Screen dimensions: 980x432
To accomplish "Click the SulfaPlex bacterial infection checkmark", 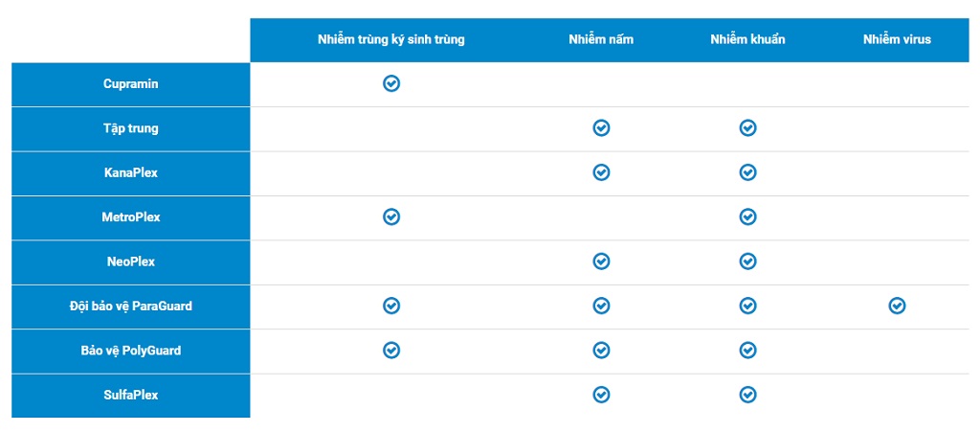I will pyautogui.click(x=747, y=395).
